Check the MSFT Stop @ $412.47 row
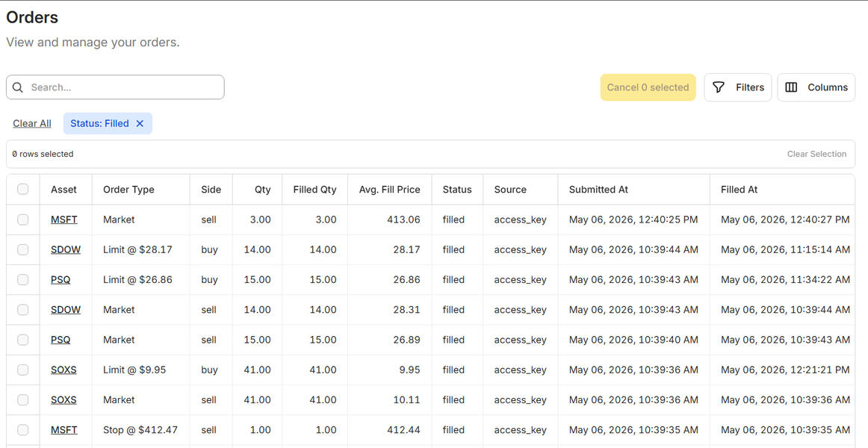Image resolution: width=868 pixels, height=448 pixels. click(22, 430)
